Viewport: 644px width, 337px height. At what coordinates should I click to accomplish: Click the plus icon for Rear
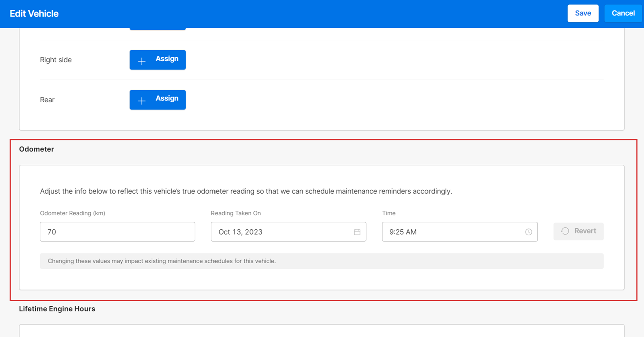(x=142, y=100)
